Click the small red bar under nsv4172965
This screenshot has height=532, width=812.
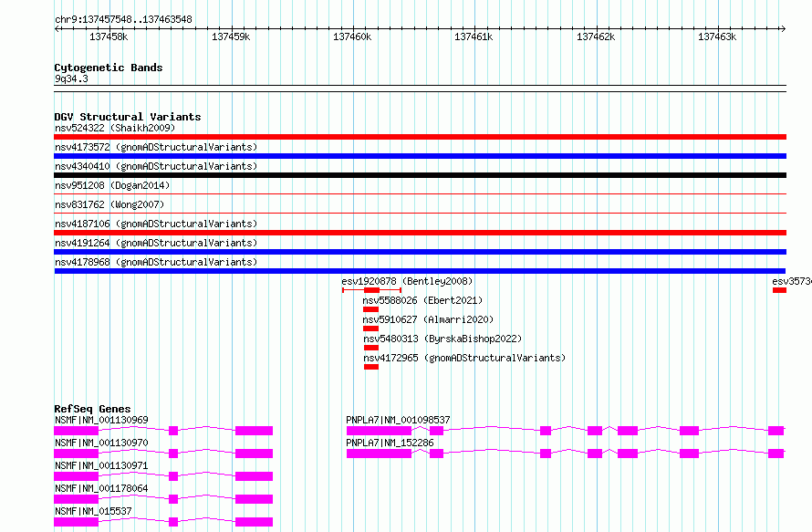371,367
